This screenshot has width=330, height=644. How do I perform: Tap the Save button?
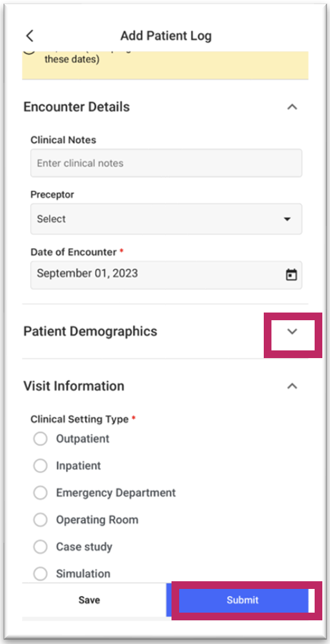coord(89,600)
